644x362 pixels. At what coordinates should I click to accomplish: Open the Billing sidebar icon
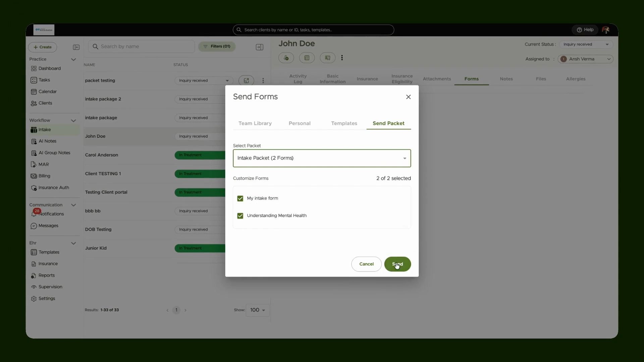tap(34, 176)
